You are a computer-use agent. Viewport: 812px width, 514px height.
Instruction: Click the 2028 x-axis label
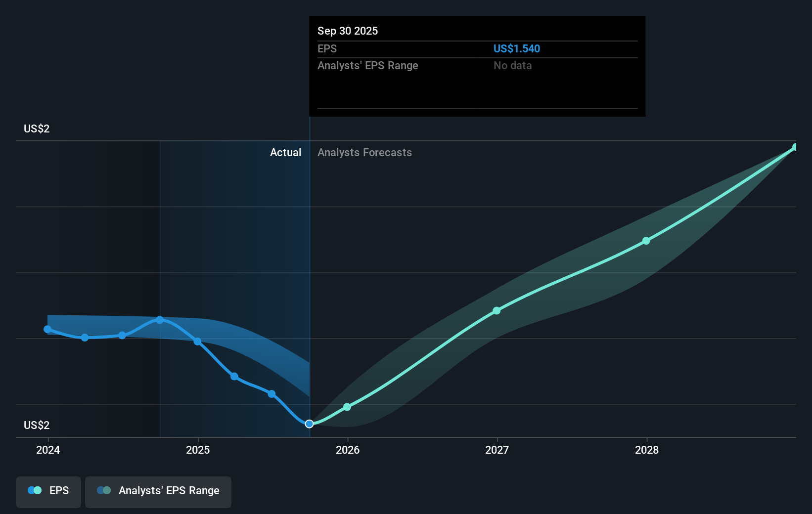coord(646,450)
